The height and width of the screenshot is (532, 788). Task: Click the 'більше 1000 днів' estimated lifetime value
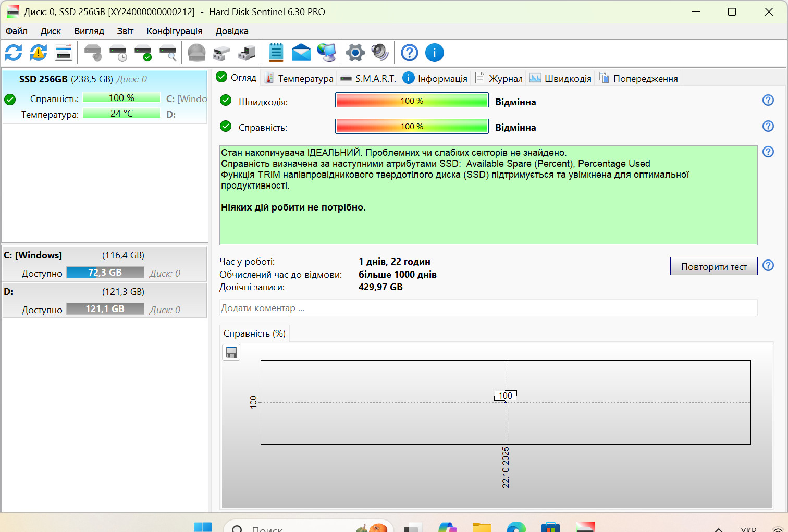tap(398, 275)
